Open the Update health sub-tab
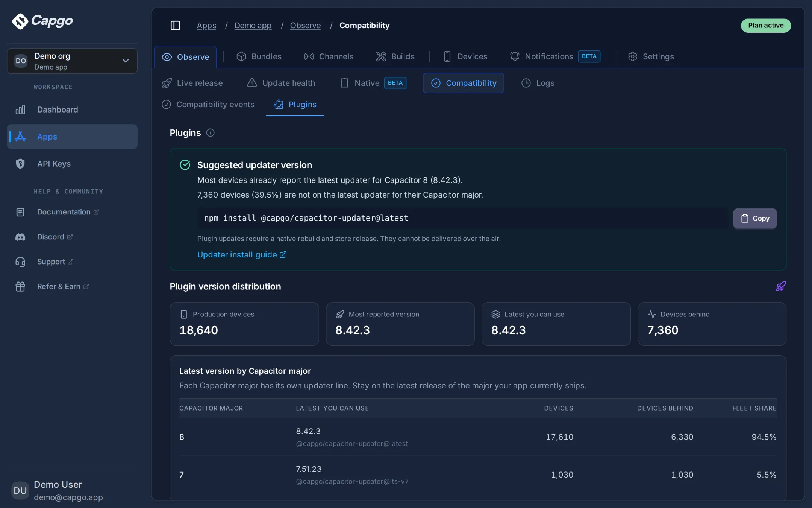 tap(281, 83)
